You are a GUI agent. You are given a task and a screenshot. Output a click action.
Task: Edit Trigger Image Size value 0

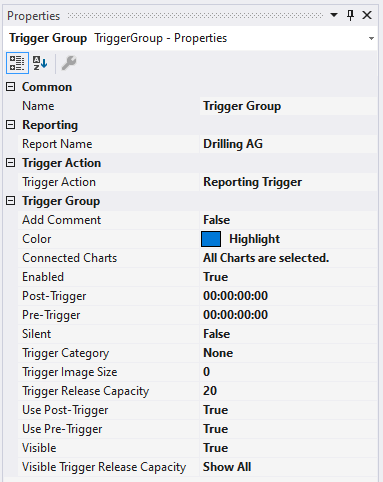207,372
